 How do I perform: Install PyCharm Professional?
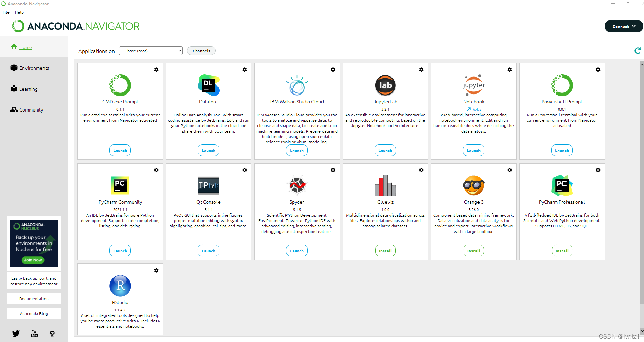pyautogui.click(x=562, y=251)
